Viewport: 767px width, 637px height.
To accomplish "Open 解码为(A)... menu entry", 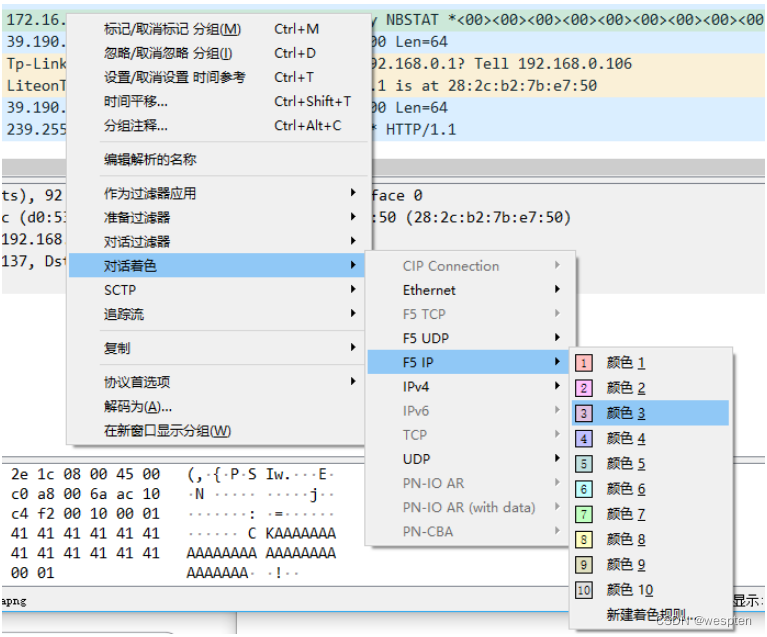I will click(x=218, y=406).
